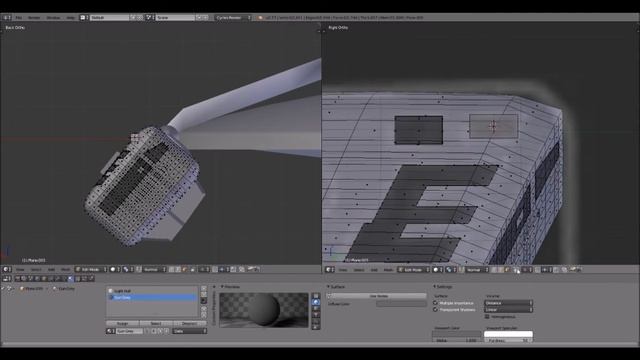Toggle snap magnet in Back Ortho header
This screenshot has height=360, width=640.
[x=214, y=269]
